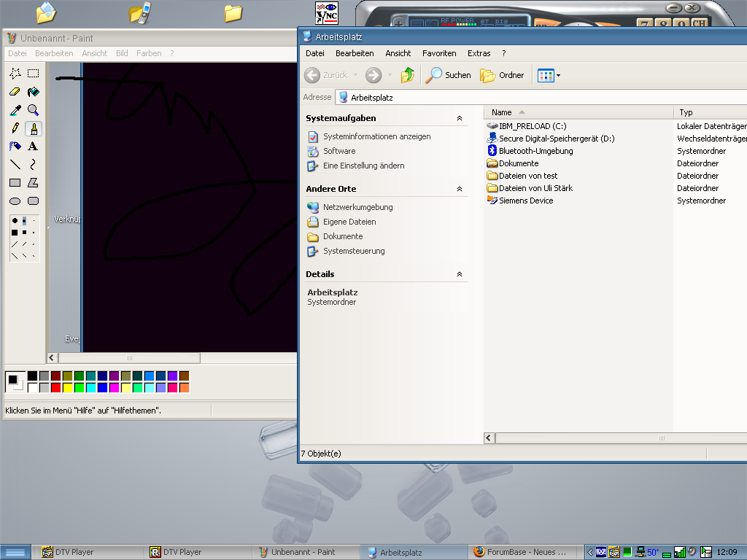Screen dimensions: 747x560
Task: Open the Zurück history dropdown arrow
Action: [355, 75]
